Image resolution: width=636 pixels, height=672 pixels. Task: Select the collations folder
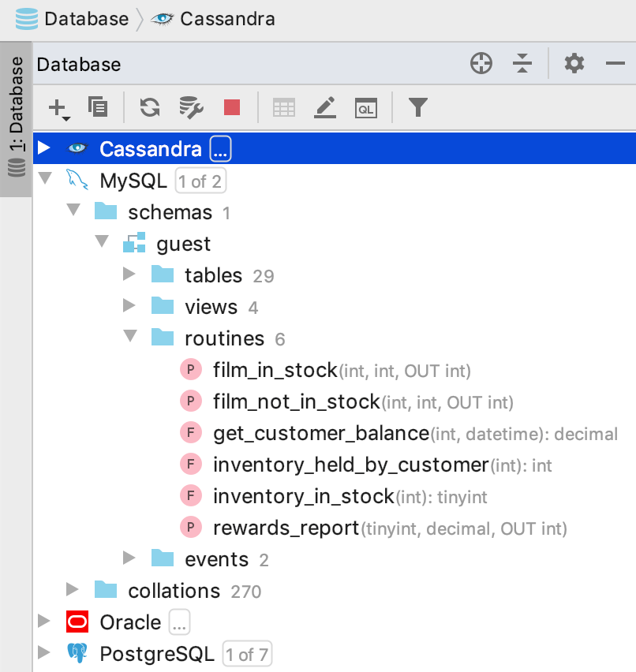pyautogui.click(x=335, y=592)
